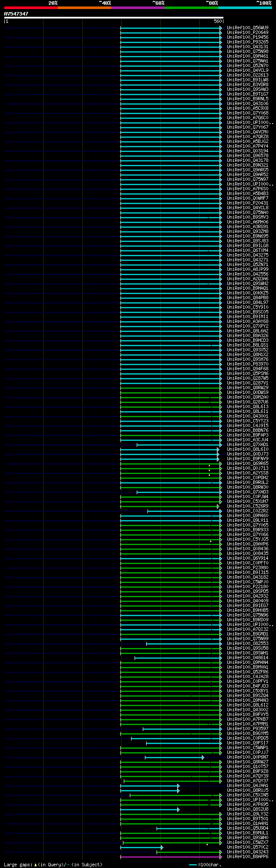Open hit UniRef100_P20649
Viewport: 276px width, 868px height.
248,32
